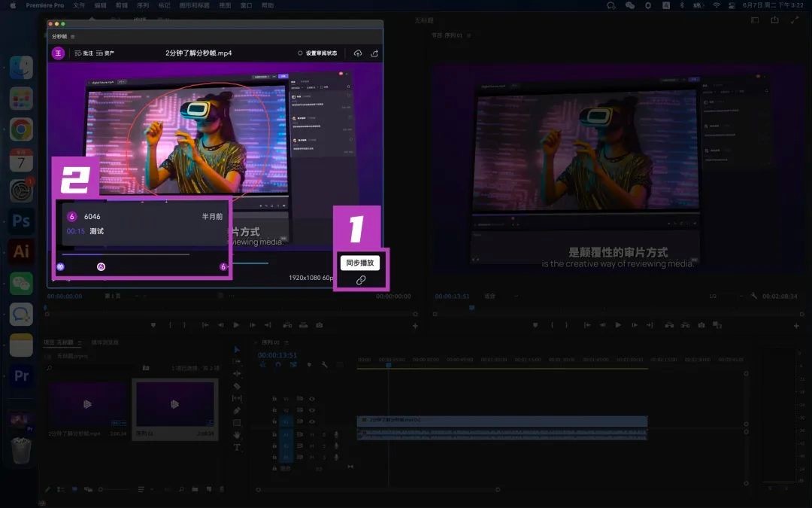Click the share arrow icon in 分秒帧 panel
The image size is (812, 508).
click(x=374, y=53)
